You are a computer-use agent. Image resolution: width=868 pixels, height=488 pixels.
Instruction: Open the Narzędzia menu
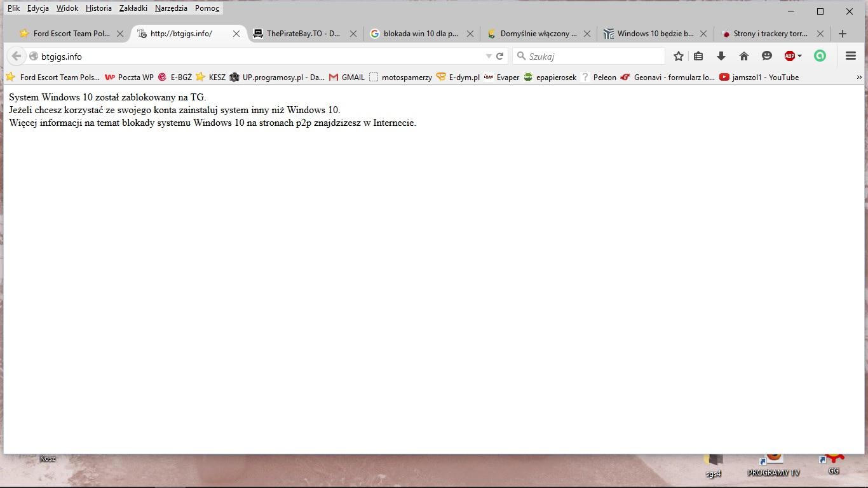tap(171, 8)
